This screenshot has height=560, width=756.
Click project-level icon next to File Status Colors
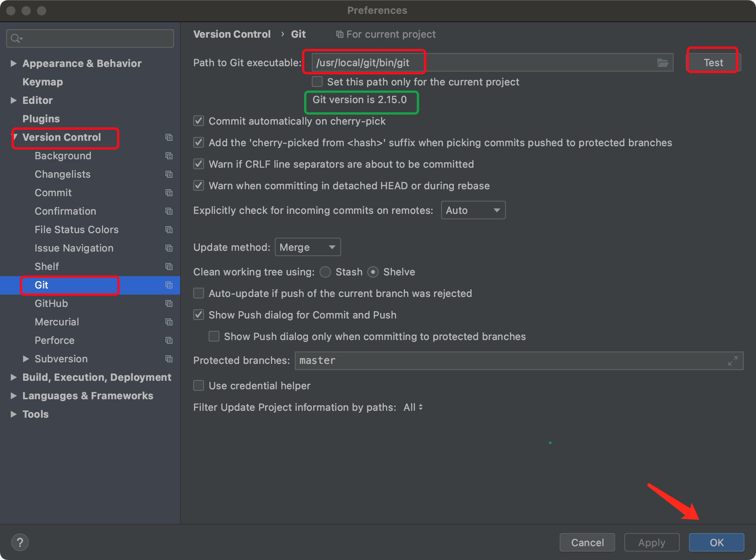coord(169,230)
